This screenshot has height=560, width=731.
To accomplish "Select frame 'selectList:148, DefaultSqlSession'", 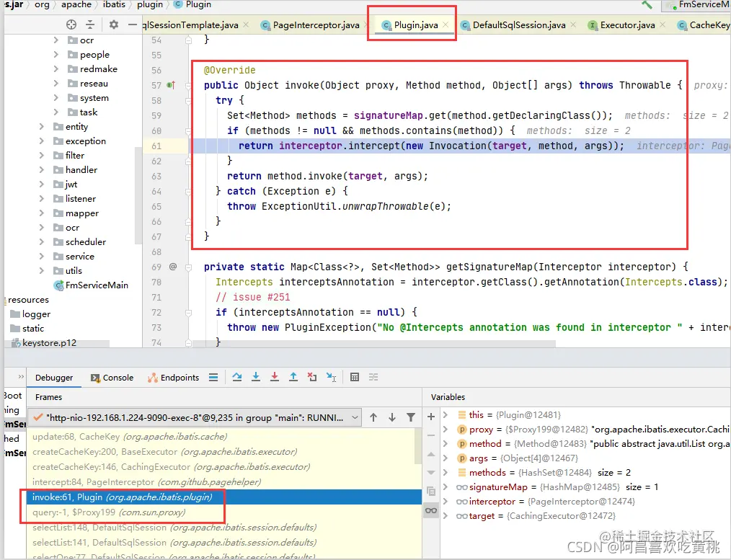I will coord(224,528).
